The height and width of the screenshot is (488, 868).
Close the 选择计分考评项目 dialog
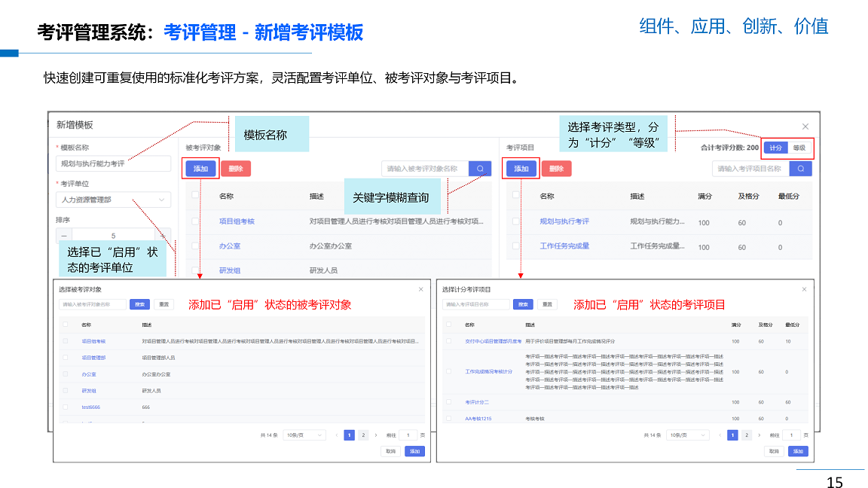(x=804, y=289)
